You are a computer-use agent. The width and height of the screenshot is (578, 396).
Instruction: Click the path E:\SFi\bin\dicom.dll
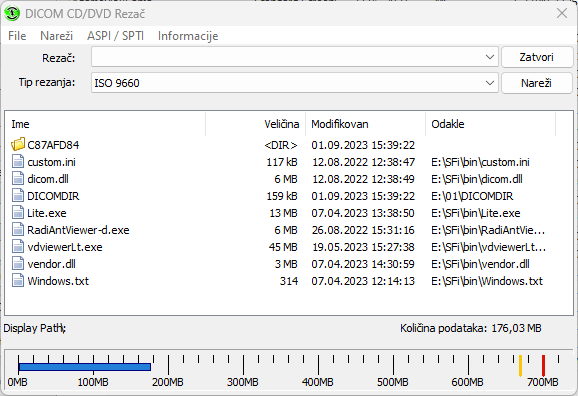click(x=477, y=179)
